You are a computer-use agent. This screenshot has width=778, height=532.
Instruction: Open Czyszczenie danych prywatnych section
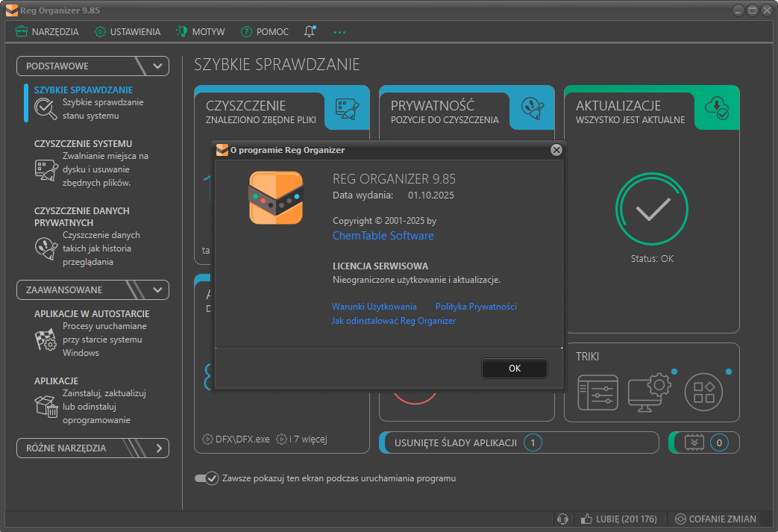(82, 217)
